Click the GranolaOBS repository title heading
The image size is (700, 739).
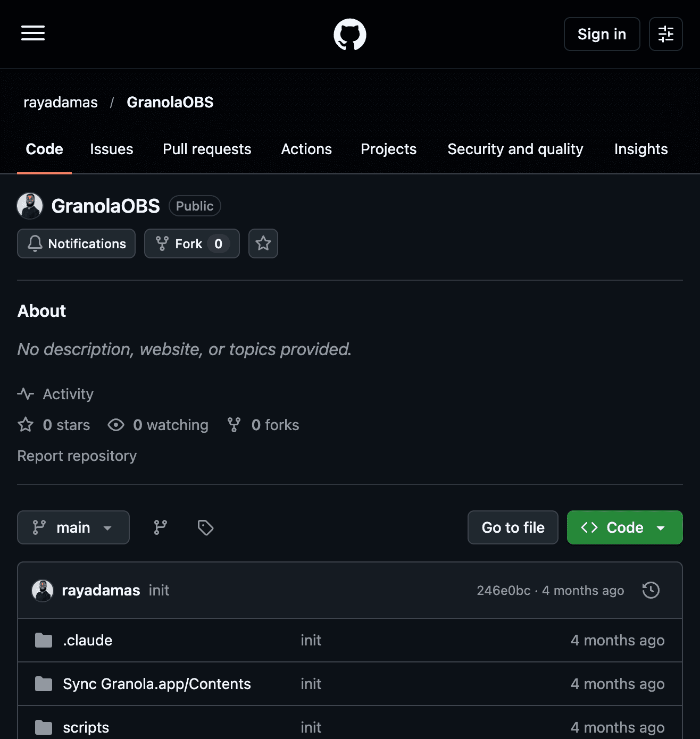coord(106,206)
